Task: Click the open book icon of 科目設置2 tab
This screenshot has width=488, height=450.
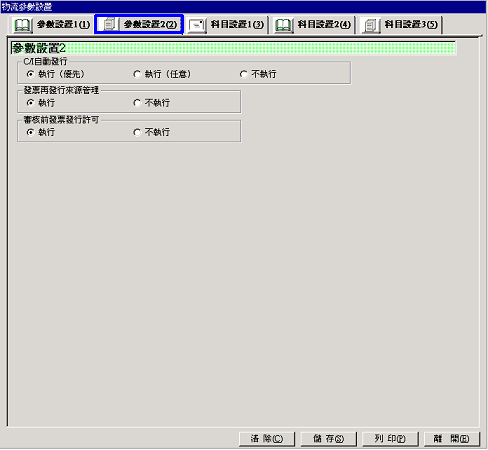Action: coord(283,25)
